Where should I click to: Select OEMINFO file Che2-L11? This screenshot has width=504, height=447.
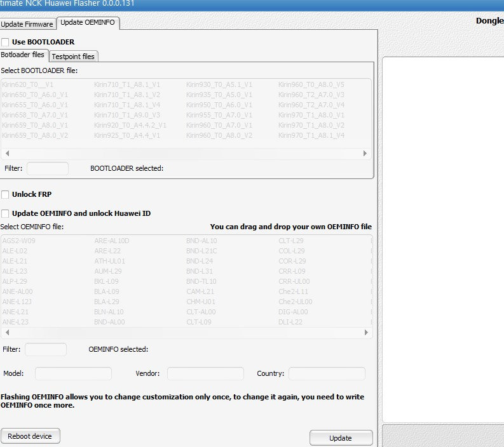pos(294,292)
